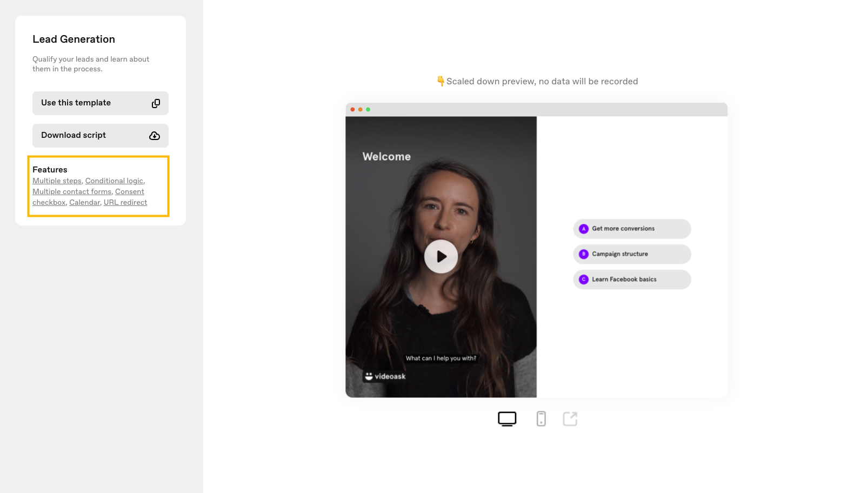Click the cloud download icon

coord(155,136)
